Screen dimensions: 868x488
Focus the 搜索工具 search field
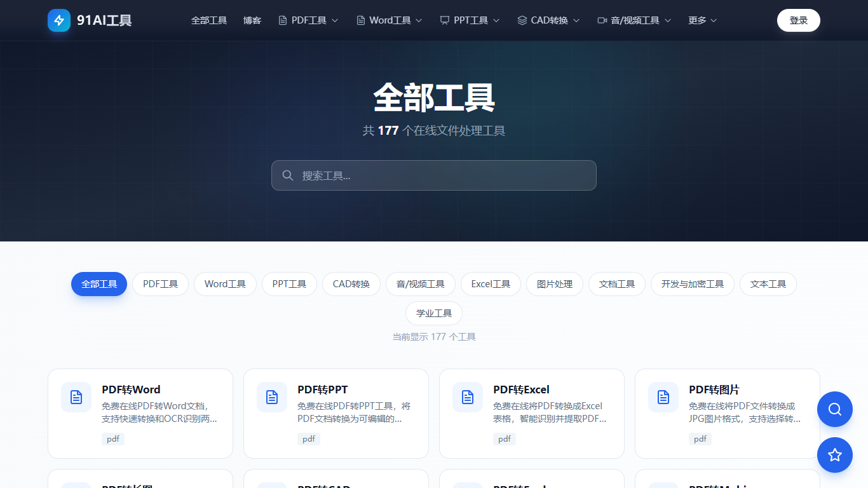point(434,175)
